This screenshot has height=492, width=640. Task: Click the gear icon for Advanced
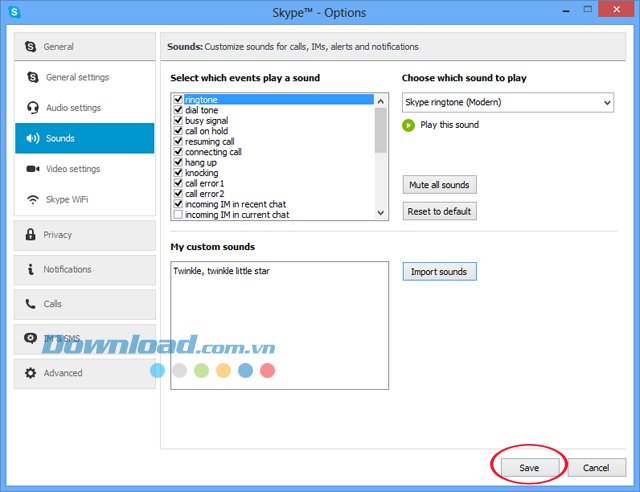[x=31, y=372]
